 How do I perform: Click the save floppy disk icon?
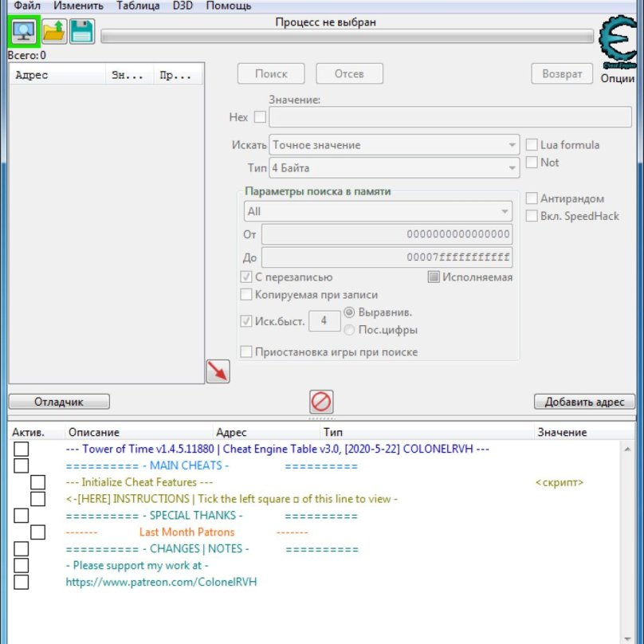(81, 32)
